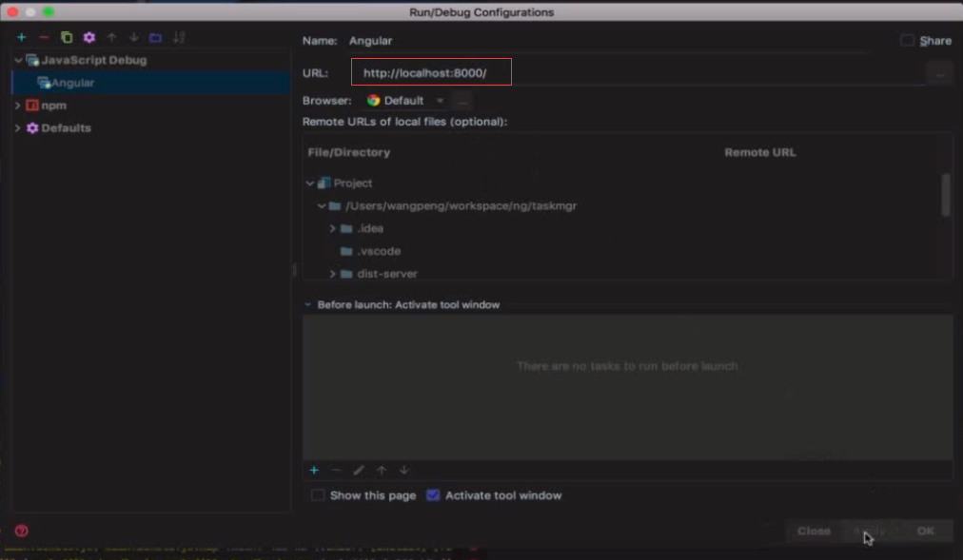
Task: Click the npm type icon
Action: [32, 106]
